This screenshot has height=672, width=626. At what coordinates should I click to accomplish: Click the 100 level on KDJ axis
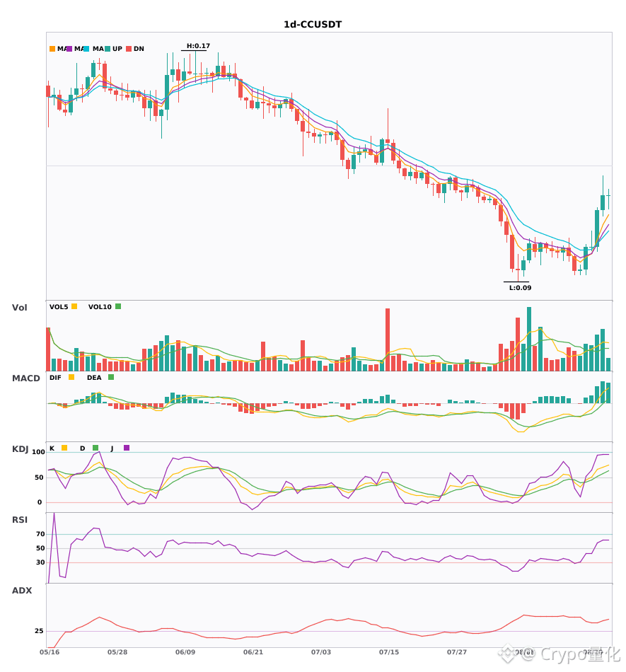(38, 452)
